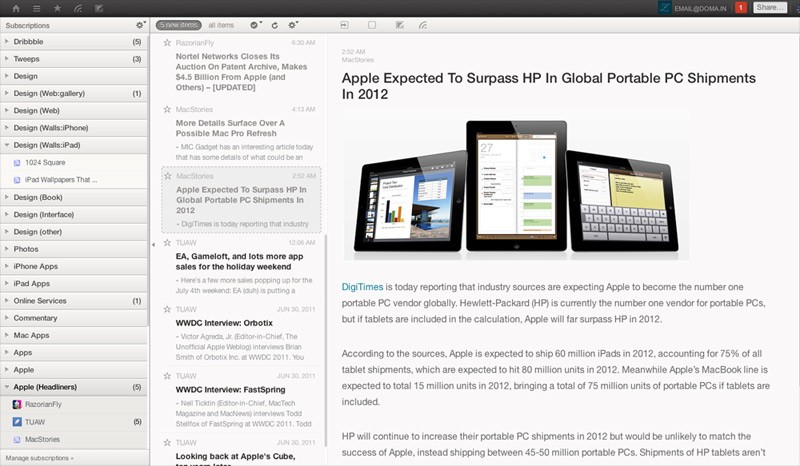The image size is (800, 466).
Task: Star the selected Apple Expected To Surpass HP item
Action: point(167,176)
